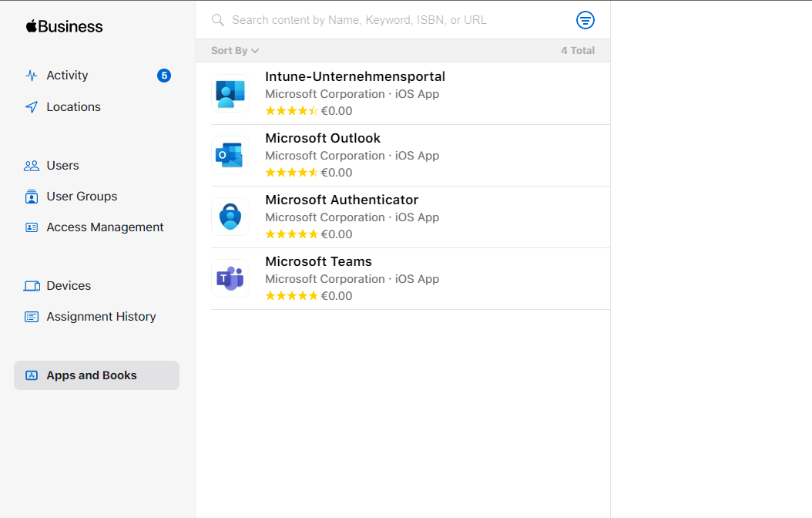The image size is (812, 518).
Task: Click the Microsoft Authenticator app icon
Action: (230, 217)
